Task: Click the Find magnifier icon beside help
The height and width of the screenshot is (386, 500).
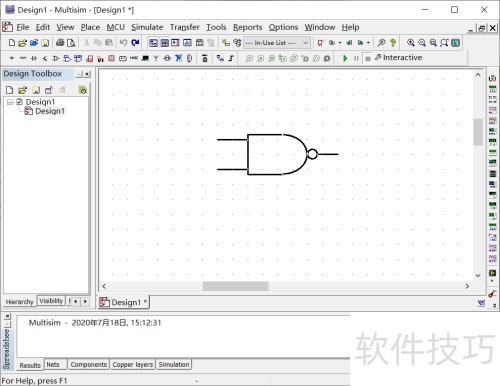Action: [x=382, y=43]
